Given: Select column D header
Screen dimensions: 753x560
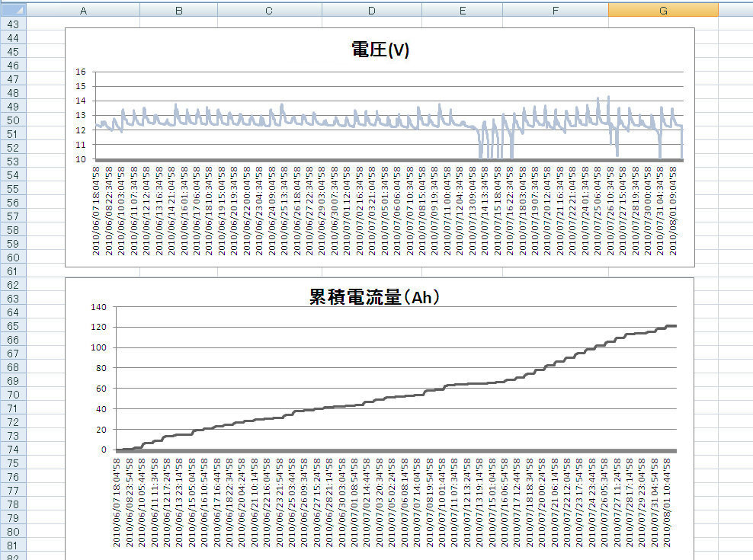Looking at the screenshot, I should pos(372,11).
